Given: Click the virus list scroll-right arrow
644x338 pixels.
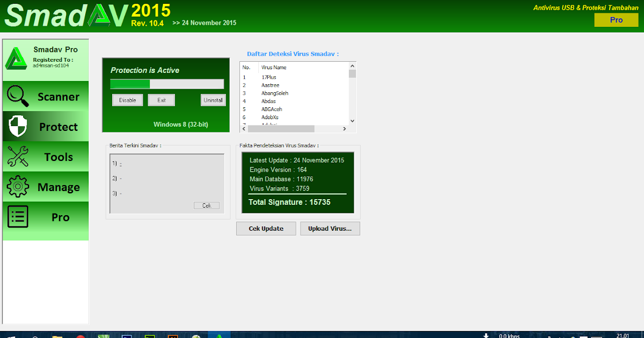Looking at the screenshot, I should coord(345,129).
